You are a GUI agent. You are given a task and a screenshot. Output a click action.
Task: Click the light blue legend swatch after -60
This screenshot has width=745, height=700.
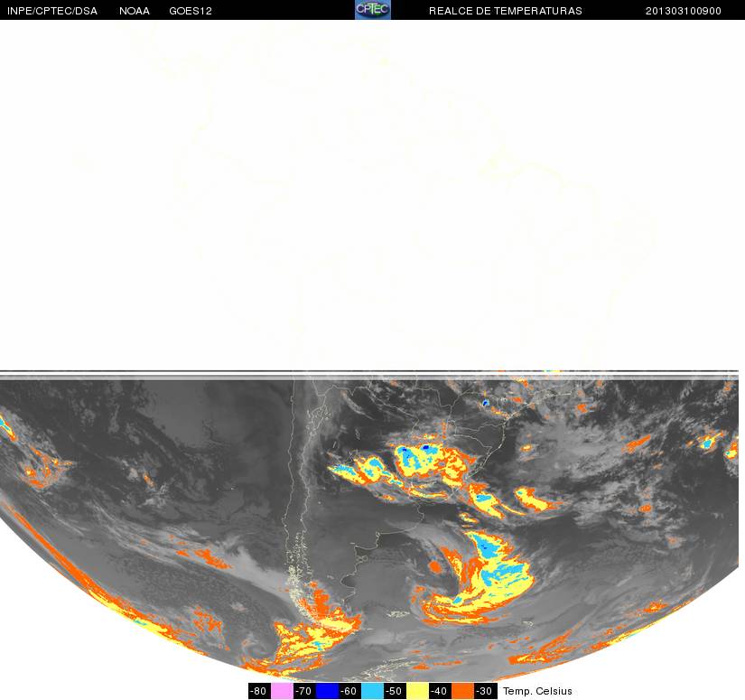point(372,691)
